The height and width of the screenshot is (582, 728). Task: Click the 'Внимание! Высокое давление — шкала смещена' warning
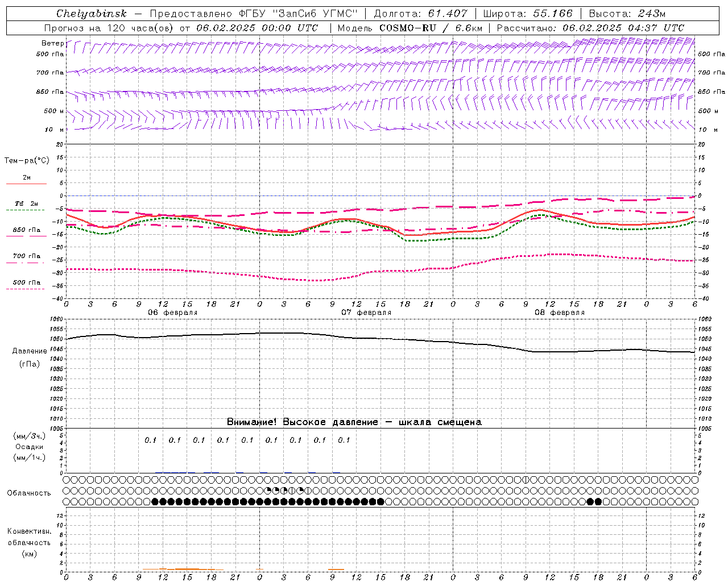(354, 422)
